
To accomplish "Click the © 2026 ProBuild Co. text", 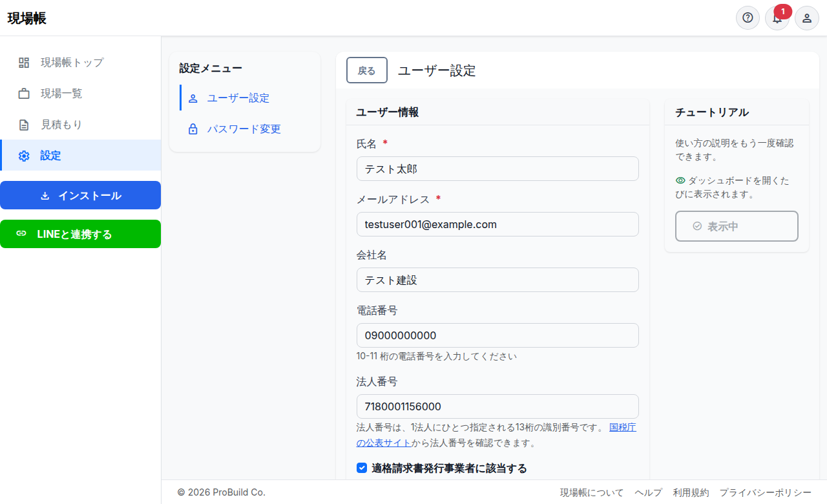I will pos(222,492).
